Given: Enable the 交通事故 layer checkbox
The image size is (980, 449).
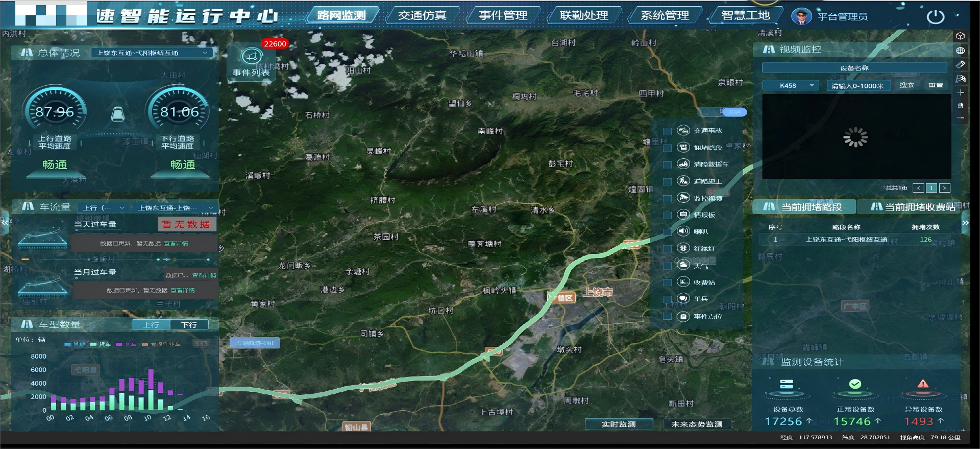Looking at the screenshot, I should coord(667,131).
